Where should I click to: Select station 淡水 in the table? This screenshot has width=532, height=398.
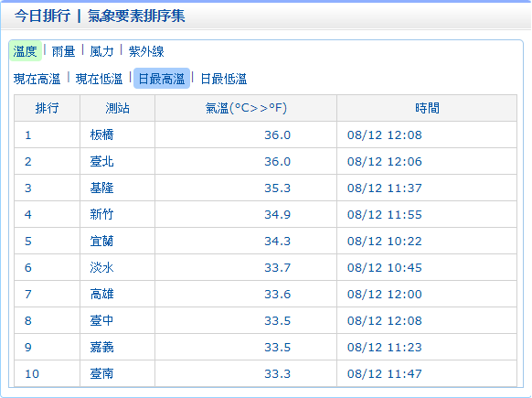coord(101,267)
